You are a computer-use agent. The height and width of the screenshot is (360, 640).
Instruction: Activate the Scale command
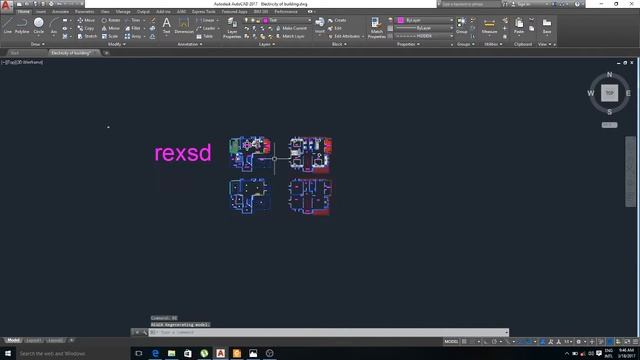110,36
